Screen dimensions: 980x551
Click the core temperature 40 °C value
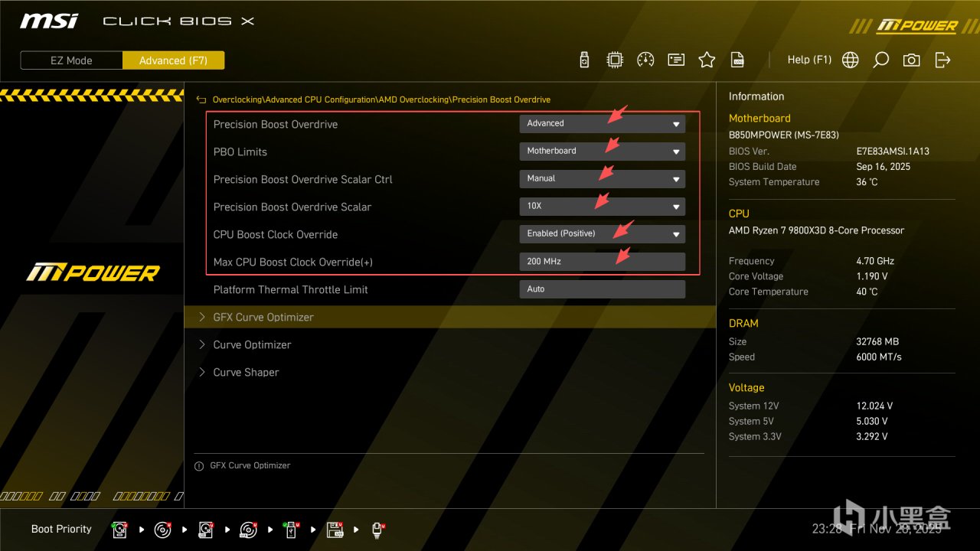[867, 292]
